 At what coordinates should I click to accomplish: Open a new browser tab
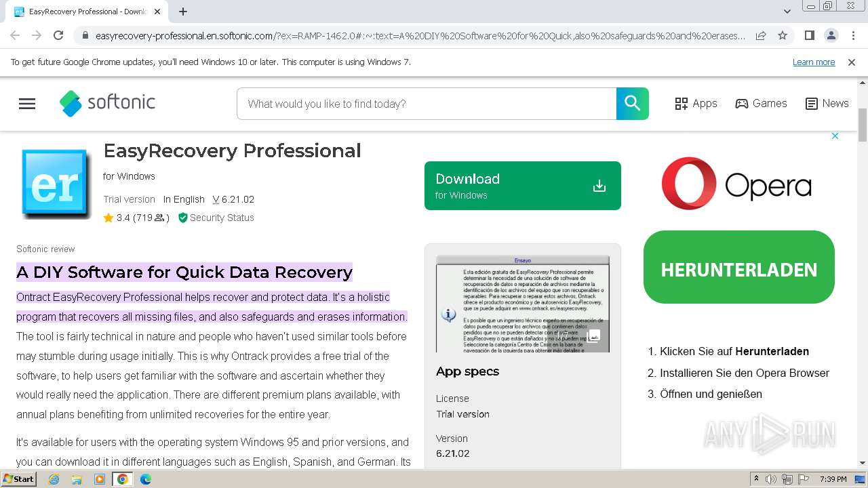(x=183, y=12)
